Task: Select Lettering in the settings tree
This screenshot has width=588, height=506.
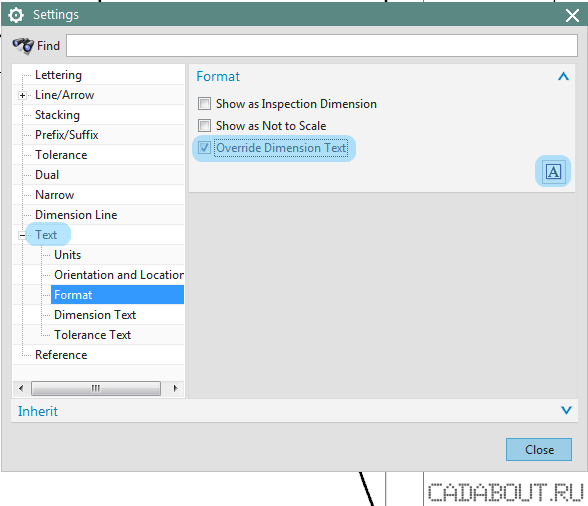Action: pos(58,75)
